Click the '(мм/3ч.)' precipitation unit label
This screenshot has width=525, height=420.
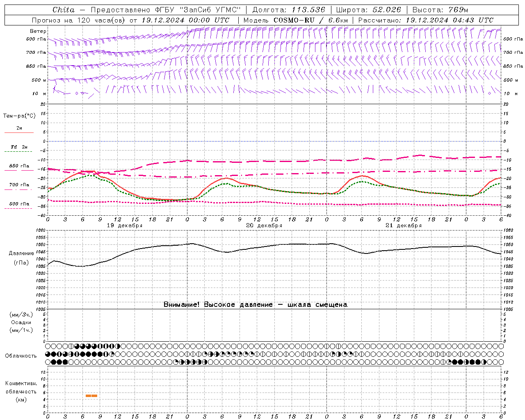(x=21, y=315)
